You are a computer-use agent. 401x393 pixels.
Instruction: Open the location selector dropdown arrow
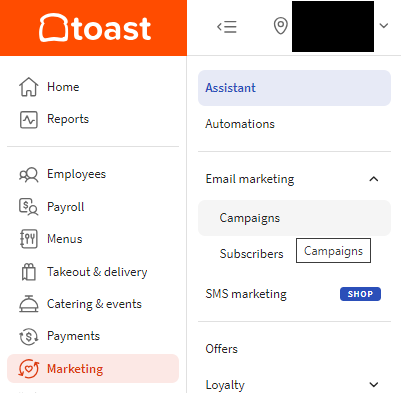pos(384,26)
